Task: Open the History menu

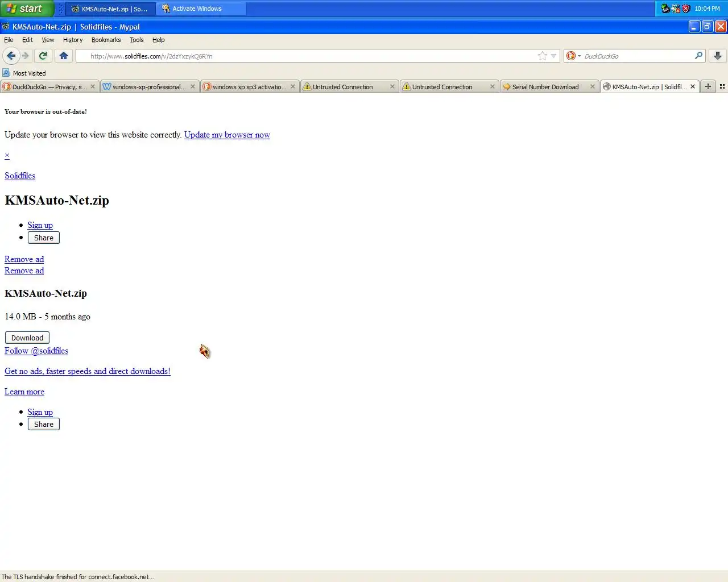Action: click(x=73, y=40)
